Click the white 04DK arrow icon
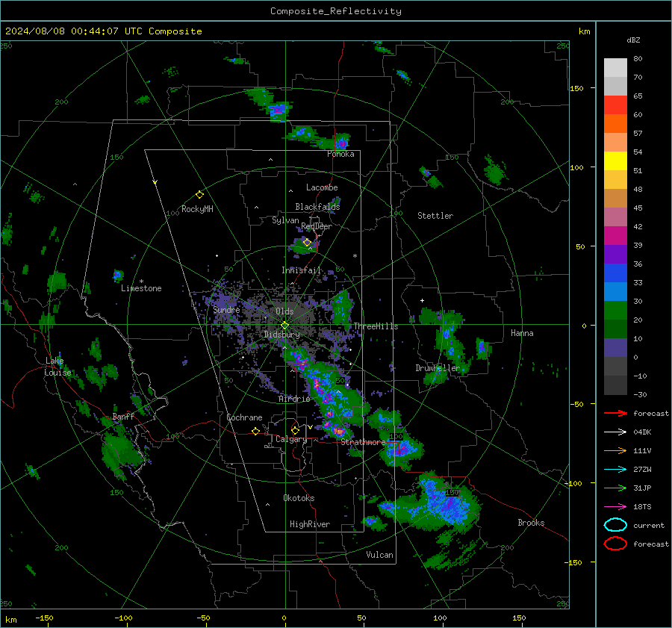672x628 pixels. [615, 432]
